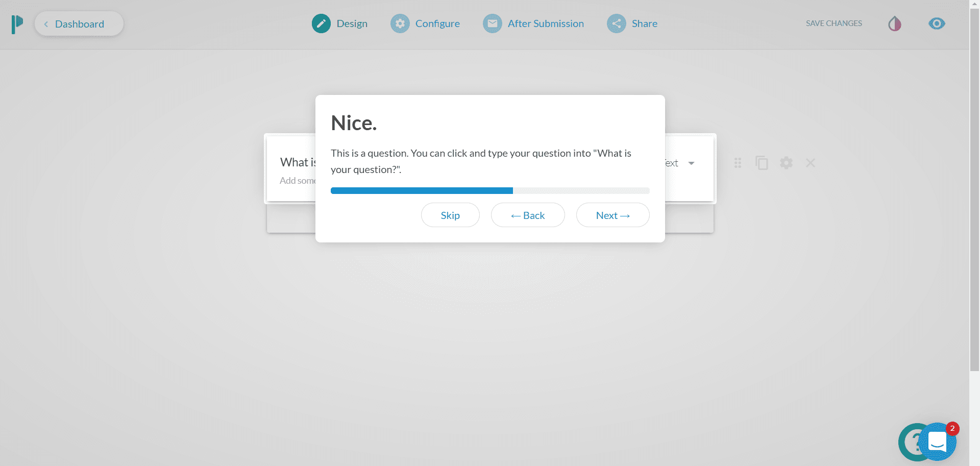The height and width of the screenshot is (466, 980).
Task: Skip the tutorial
Action: coord(450,215)
